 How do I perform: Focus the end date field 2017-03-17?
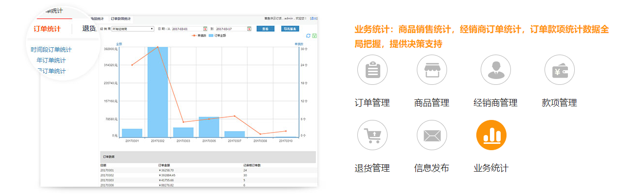click(231, 29)
